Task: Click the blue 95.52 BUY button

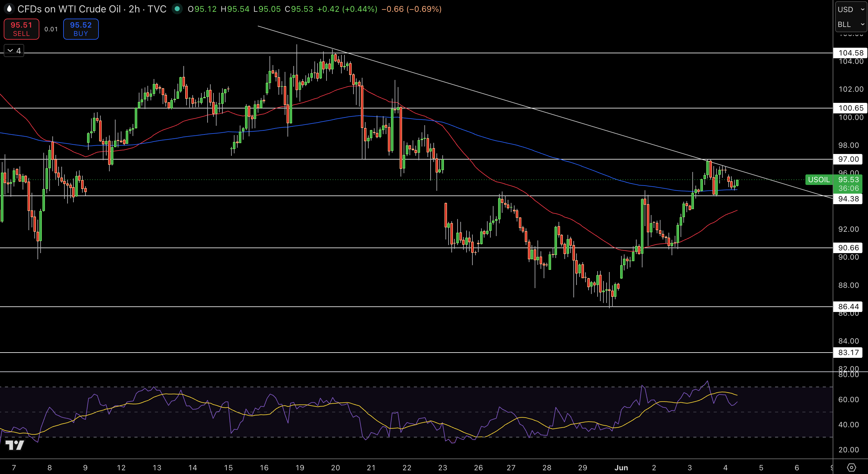Action: tap(81, 29)
